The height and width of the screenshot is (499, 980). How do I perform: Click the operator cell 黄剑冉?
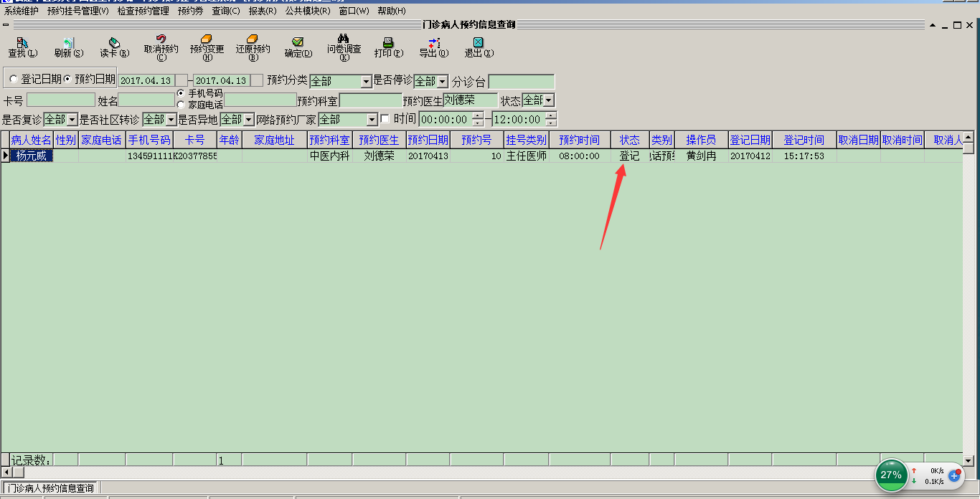[x=701, y=156]
